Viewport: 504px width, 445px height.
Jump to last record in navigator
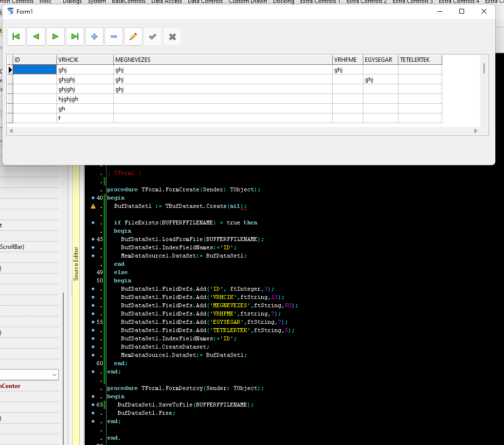75,37
